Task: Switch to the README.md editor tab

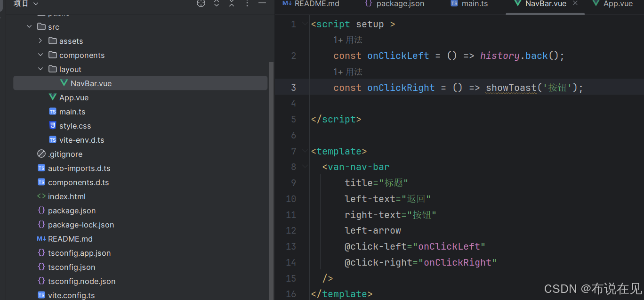Action: [311, 3]
